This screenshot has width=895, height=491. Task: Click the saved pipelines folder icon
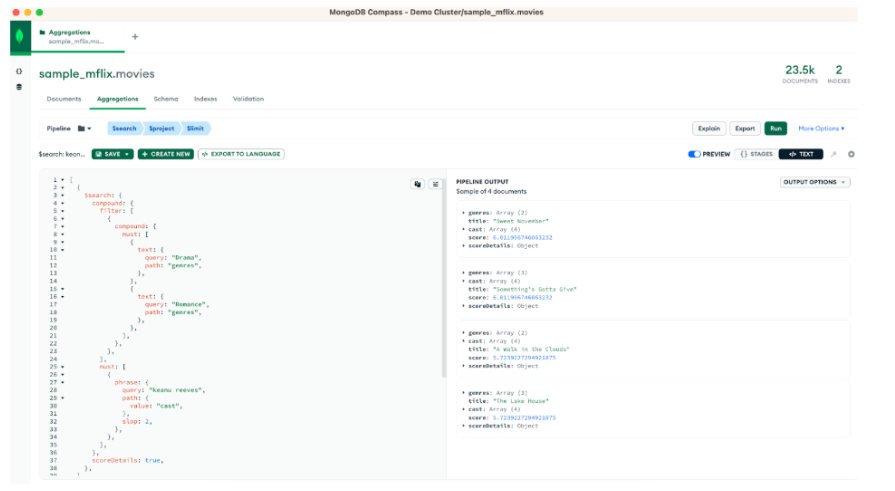pyautogui.click(x=84, y=128)
